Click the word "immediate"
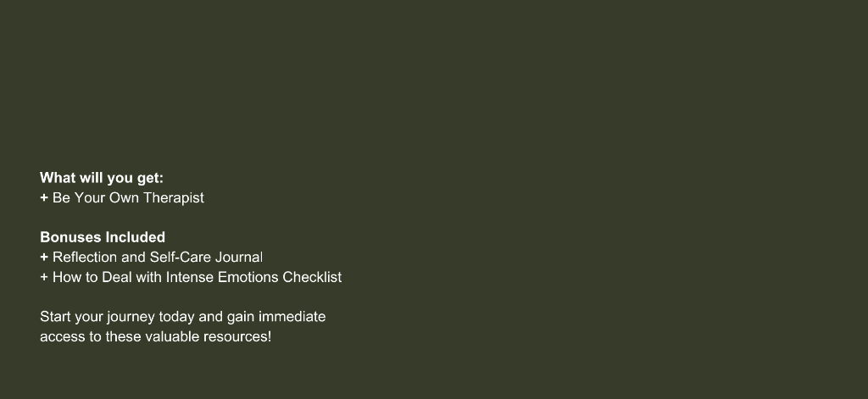Screen dimensions: 868x399 point(292,317)
